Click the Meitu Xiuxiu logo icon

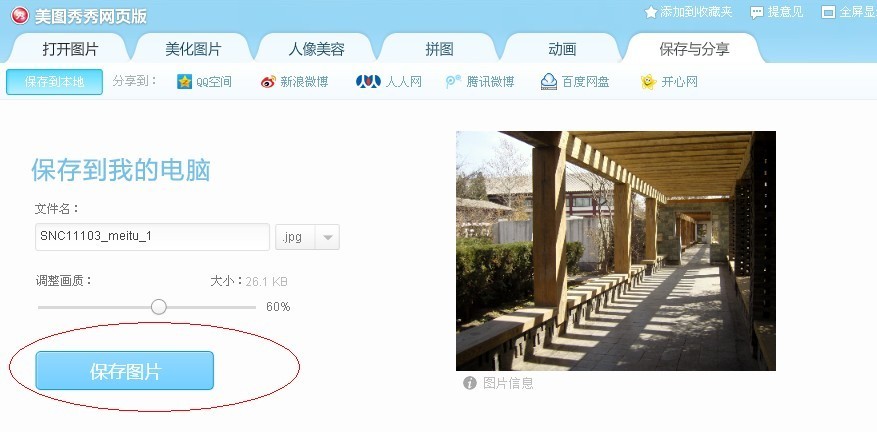pyautogui.click(x=20, y=15)
